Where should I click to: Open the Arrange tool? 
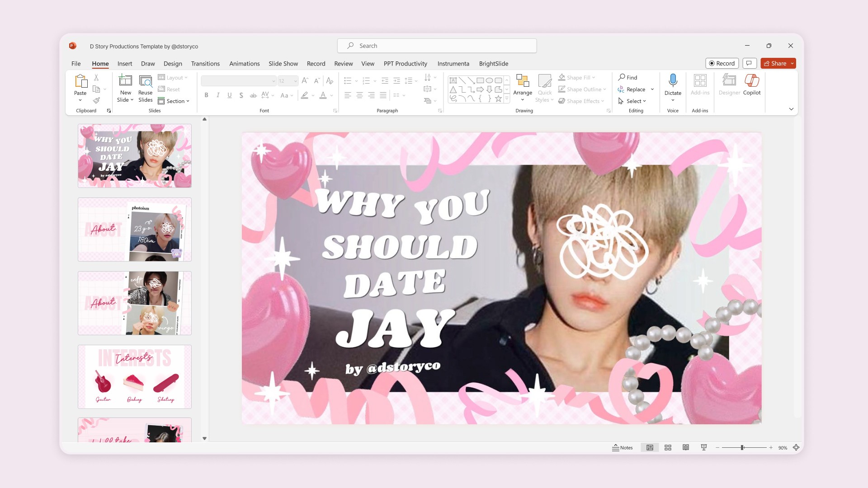pyautogui.click(x=522, y=86)
